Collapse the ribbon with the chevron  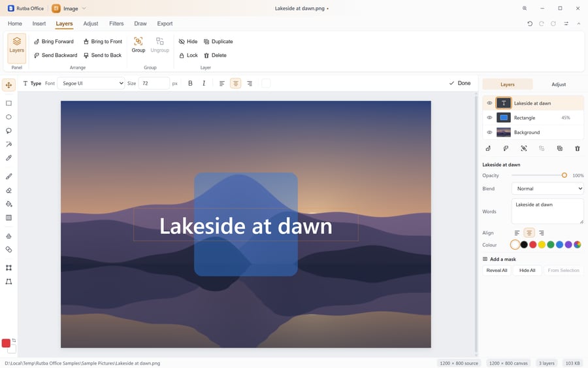[x=579, y=24]
